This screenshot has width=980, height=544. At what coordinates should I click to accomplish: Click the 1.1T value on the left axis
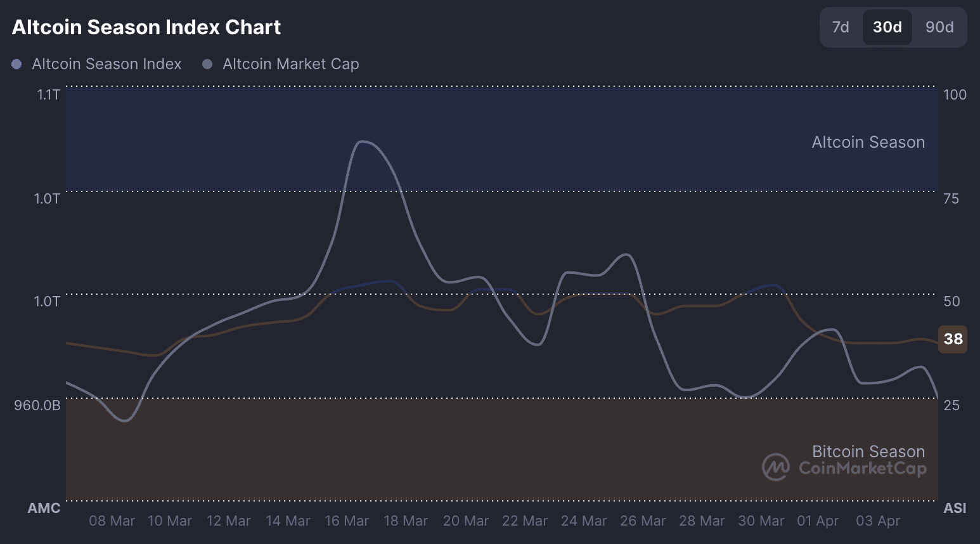pos(49,94)
